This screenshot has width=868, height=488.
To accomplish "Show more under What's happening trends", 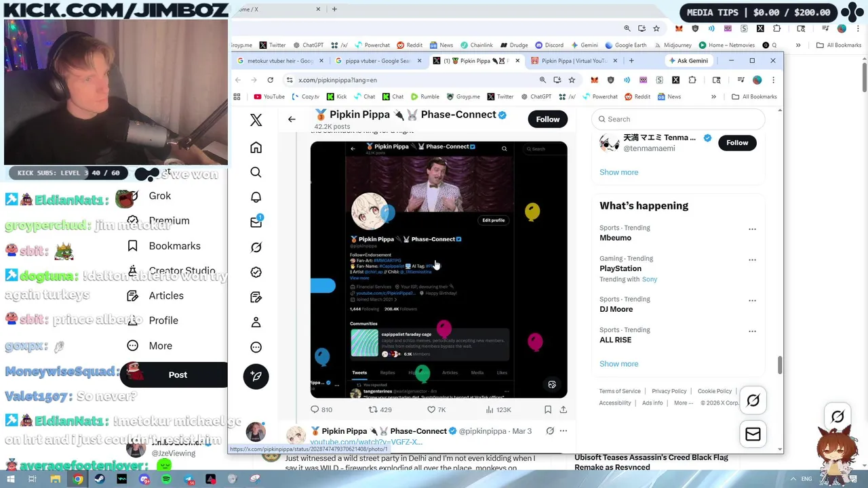I will pos(618,364).
